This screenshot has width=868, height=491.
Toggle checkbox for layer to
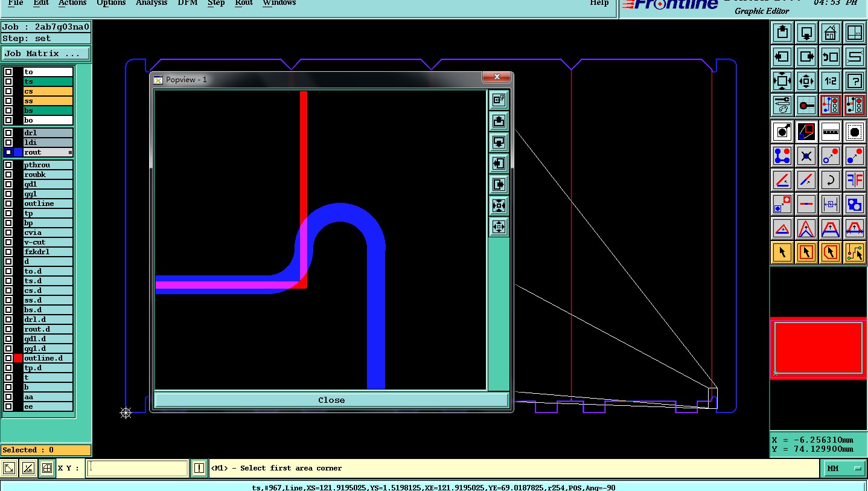(x=8, y=72)
